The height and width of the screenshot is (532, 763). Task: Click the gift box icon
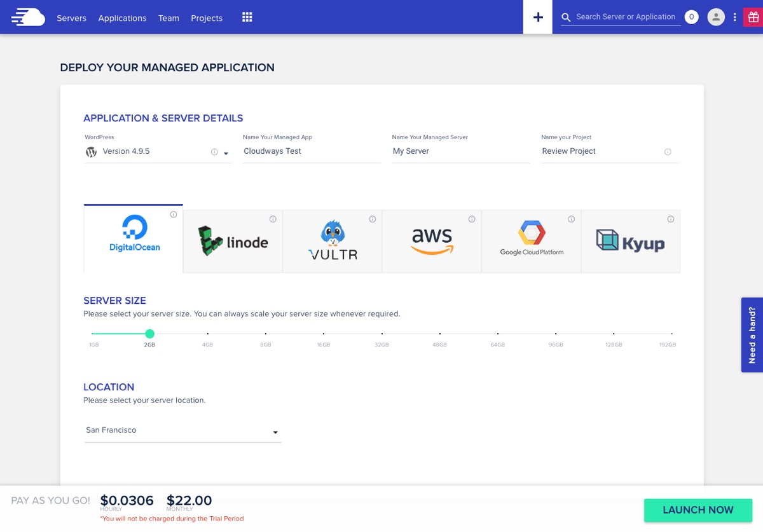tap(753, 17)
